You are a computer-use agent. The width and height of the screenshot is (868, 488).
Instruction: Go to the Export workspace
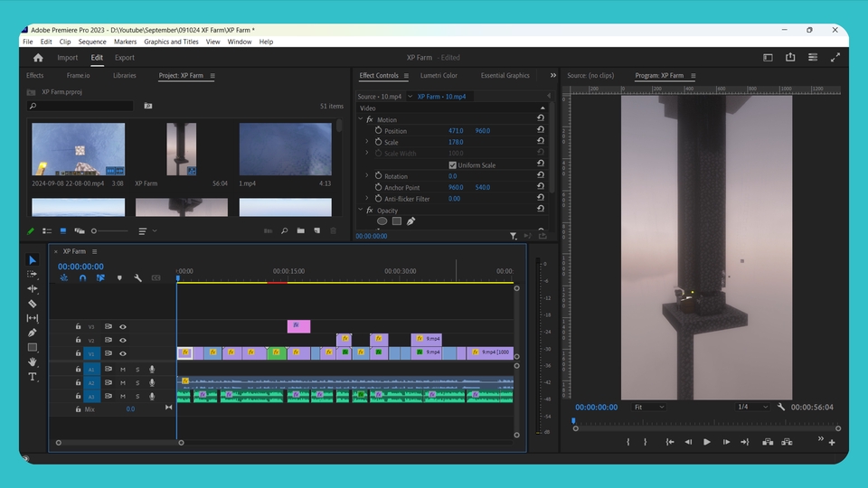tap(124, 58)
